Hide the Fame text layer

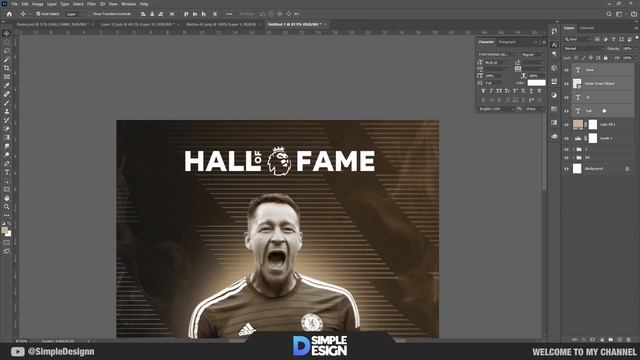[566, 70]
